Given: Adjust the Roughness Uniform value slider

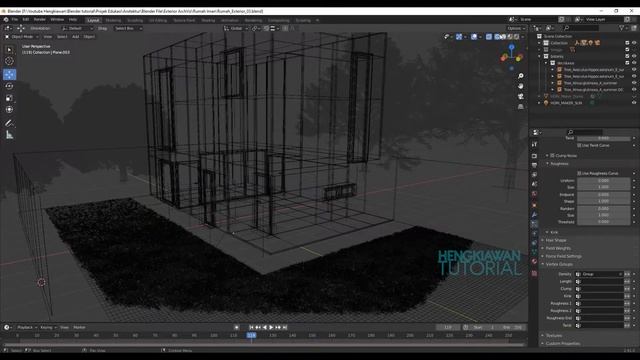Looking at the screenshot, I should pos(604,180).
